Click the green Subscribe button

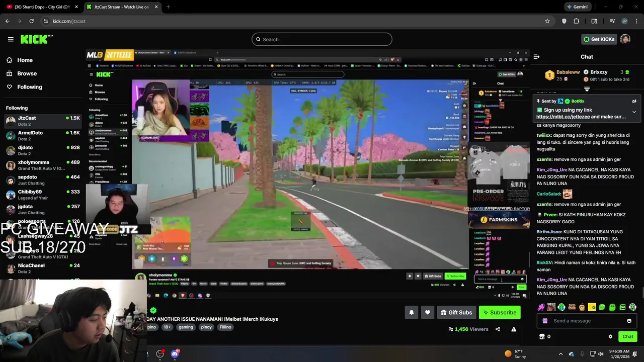pyautogui.click(x=500, y=312)
